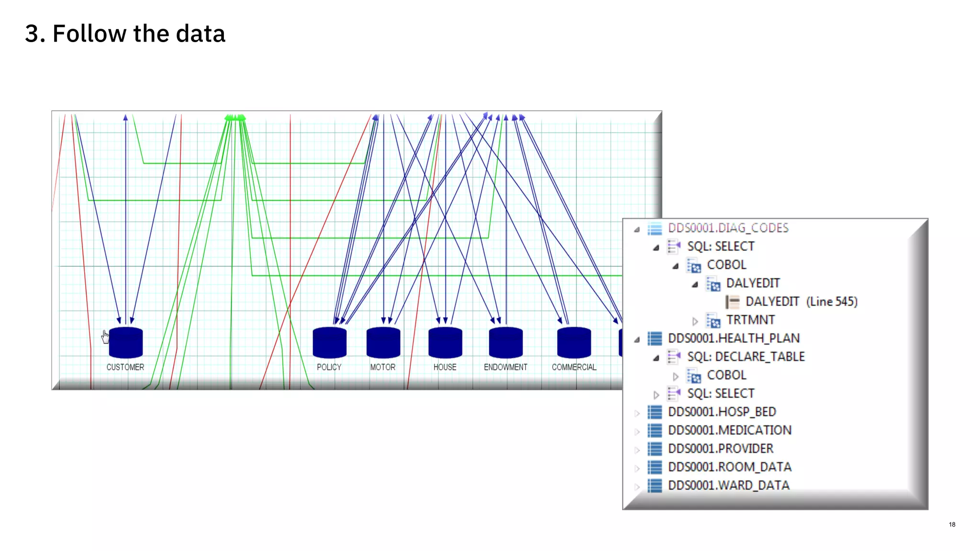980x551 pixels.
Task: Click the DDS0001.ROOM_DATA tree item
Action: [729, 467]
